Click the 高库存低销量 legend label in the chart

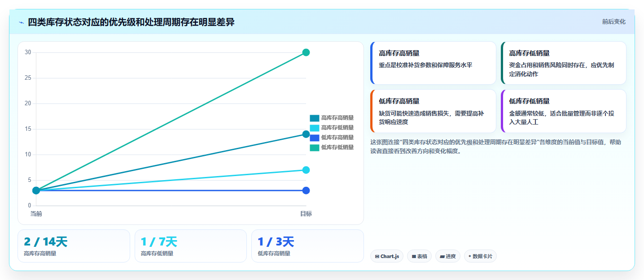pyautogui.click(x=337, y=128)
